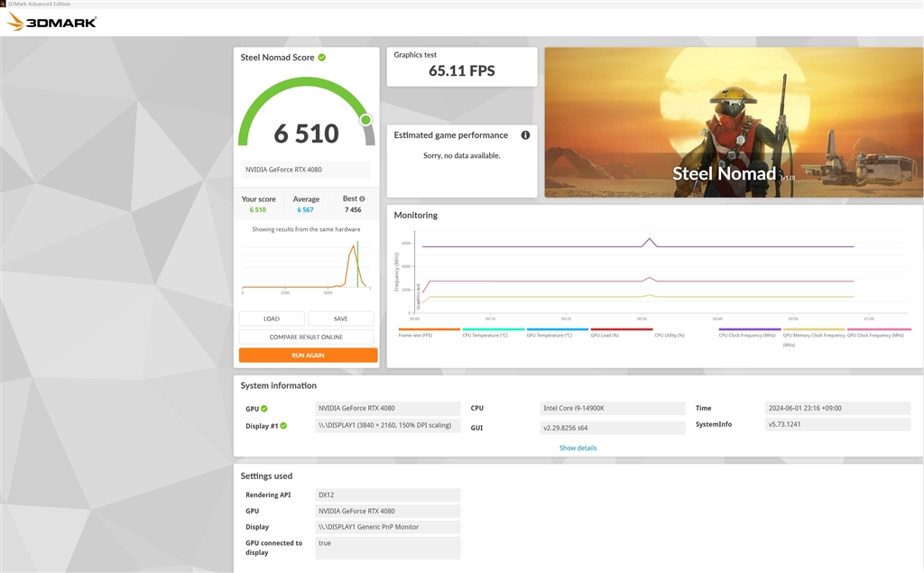Viewport: 924px width, 573px height.
Task: Click the System information GPU value field
Action: 388,408
